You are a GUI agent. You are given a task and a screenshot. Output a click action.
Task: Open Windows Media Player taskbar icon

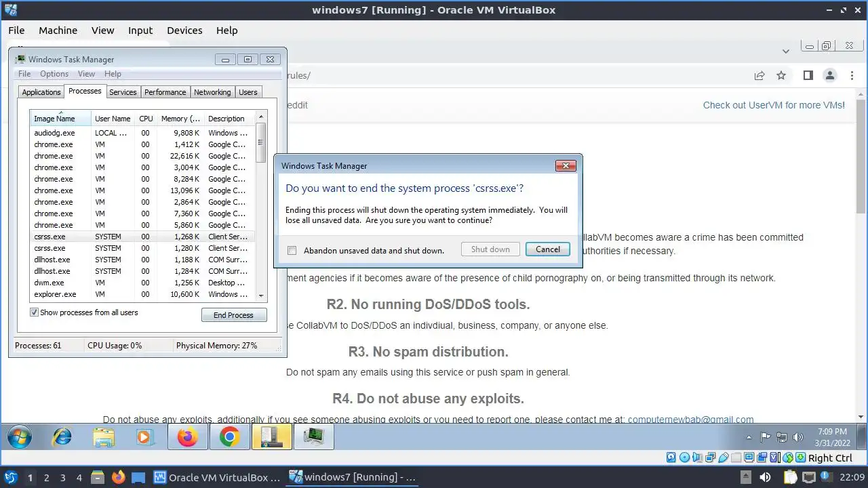[144, 437]
